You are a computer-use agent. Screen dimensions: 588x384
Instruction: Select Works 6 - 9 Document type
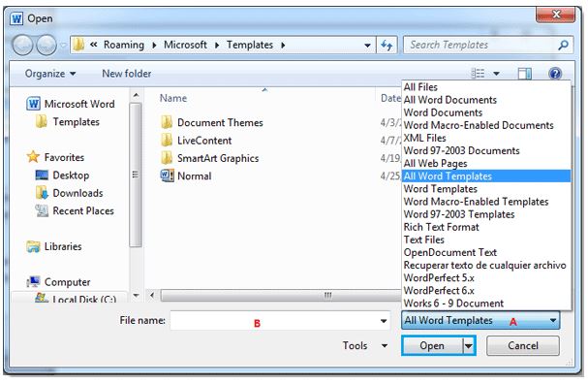click(486, 304)
